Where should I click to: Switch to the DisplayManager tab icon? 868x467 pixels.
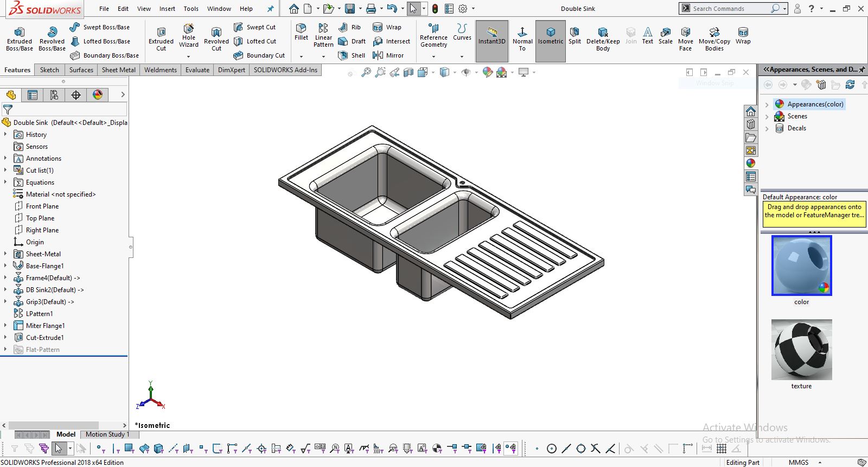pos(98,95)
